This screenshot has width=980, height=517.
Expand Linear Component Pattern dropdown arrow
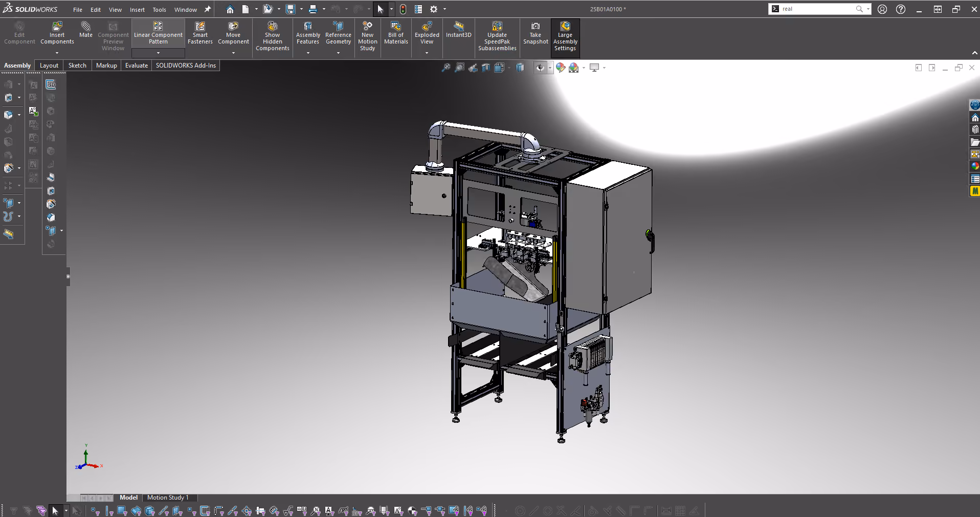point(158,53)
